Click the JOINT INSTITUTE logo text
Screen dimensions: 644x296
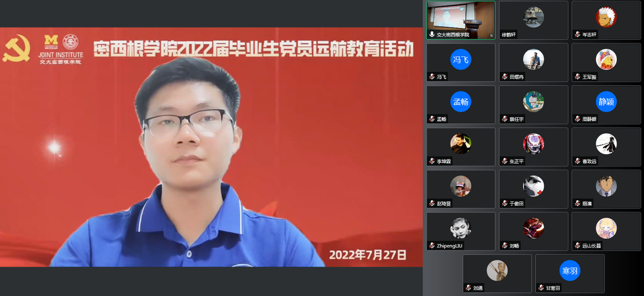[x=61, y=55]
